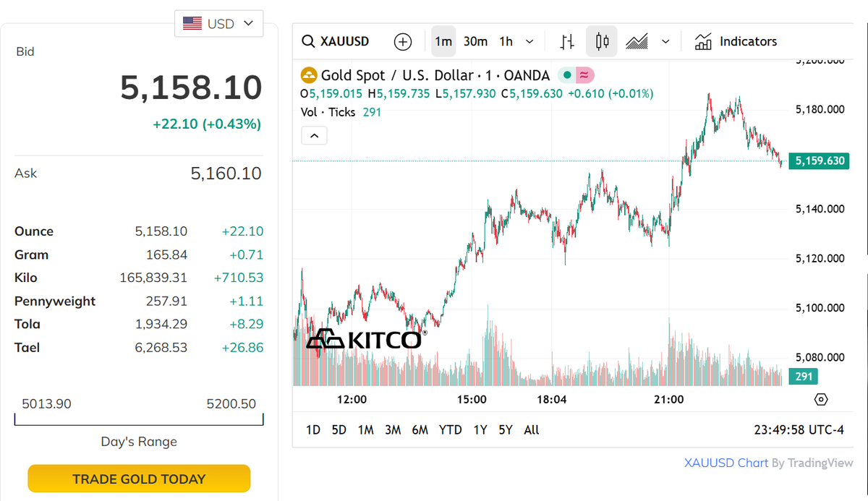Open the XAUUSD Chart link
This screenshot has width=868, height=501.
pos(726,463)
